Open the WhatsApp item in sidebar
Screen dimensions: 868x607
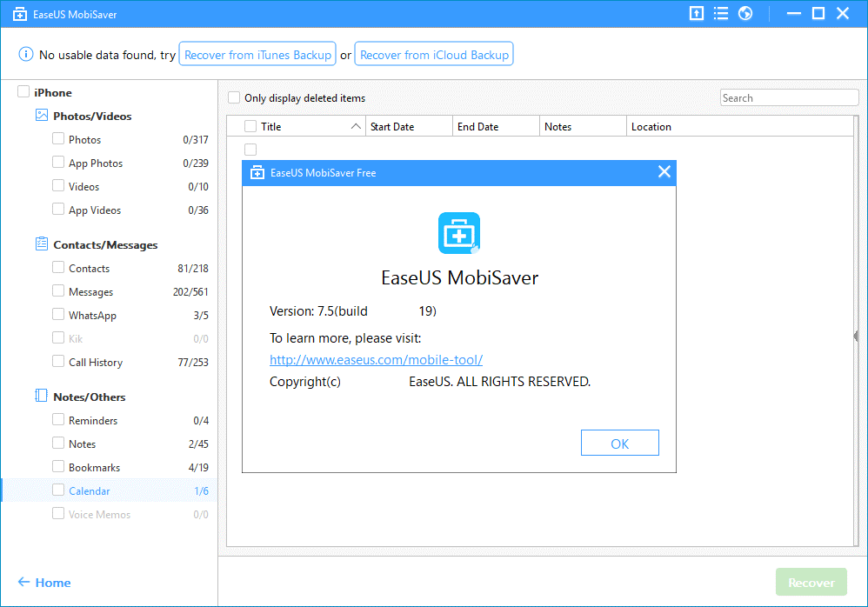pyautogui.click(x=92, y=316)
